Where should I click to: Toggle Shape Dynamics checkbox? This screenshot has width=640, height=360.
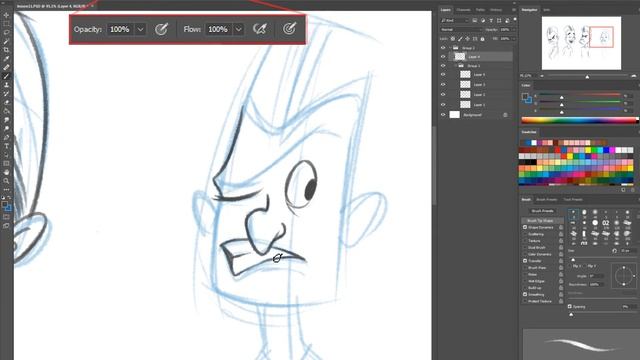tap(525, 227)
